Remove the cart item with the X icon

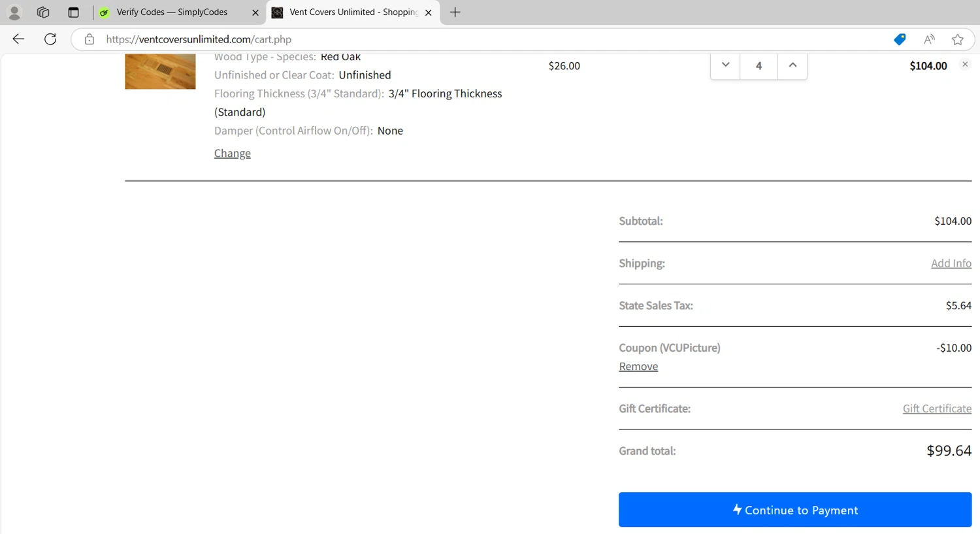pos(965,64)
